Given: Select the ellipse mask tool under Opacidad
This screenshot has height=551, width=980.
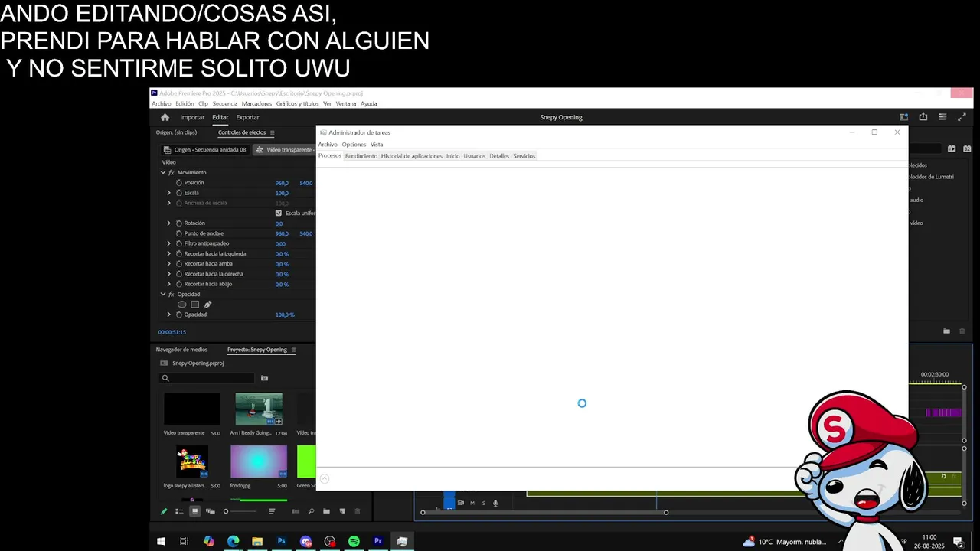Looking at the screenshot, I should click(181, 305).
